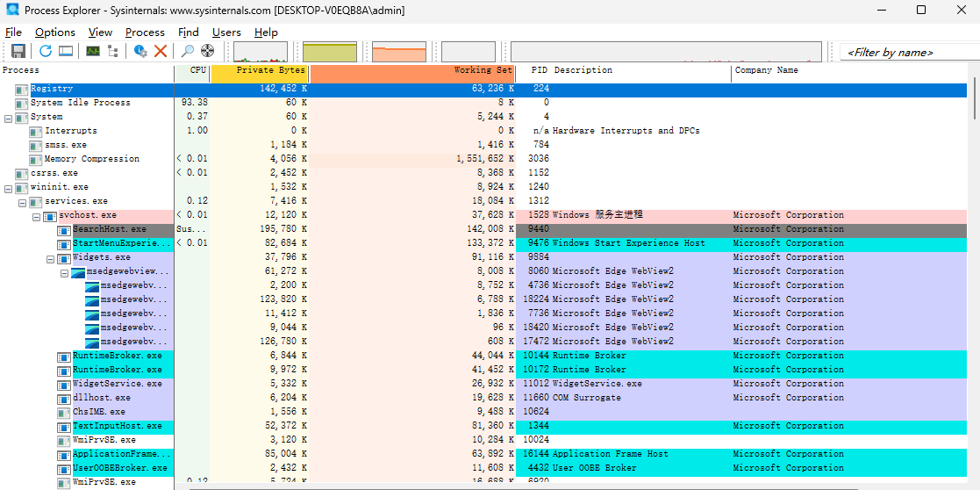
Task: Open the Options menu
Action: coord(55,32)
